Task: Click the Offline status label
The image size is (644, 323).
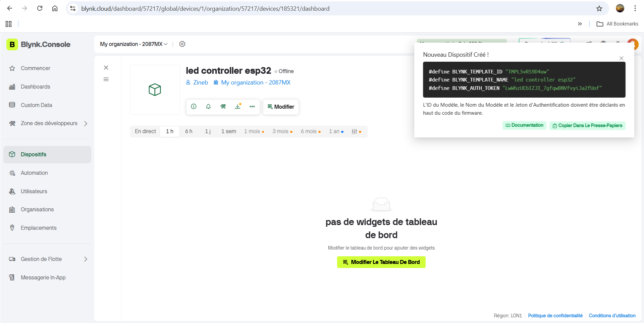Action: tap(284, 71)
